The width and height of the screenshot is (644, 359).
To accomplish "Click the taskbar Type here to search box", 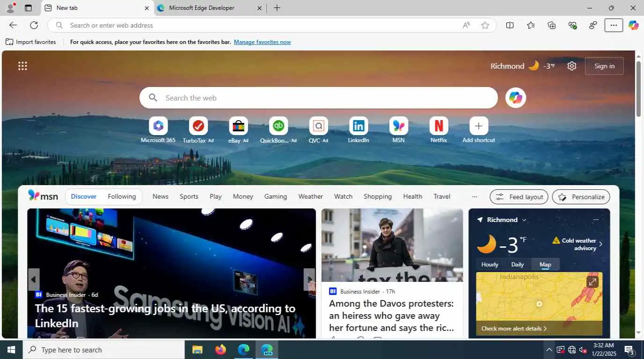I will point(103,350).
